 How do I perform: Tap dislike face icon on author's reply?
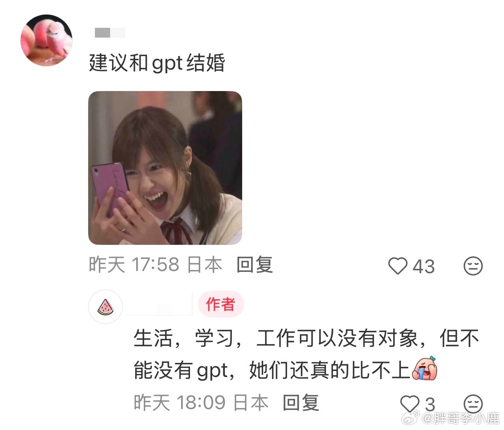[x=473, y=403]
